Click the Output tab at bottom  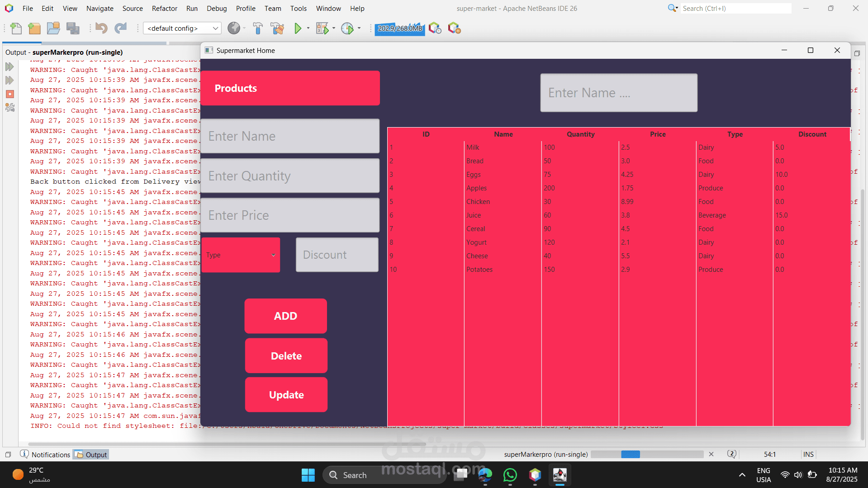pos(91,455)
